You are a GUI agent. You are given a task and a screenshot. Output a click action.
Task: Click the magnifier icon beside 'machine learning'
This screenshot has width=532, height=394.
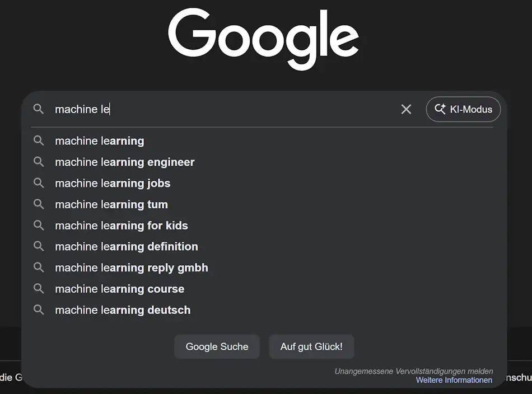click(x=39, y=140)
